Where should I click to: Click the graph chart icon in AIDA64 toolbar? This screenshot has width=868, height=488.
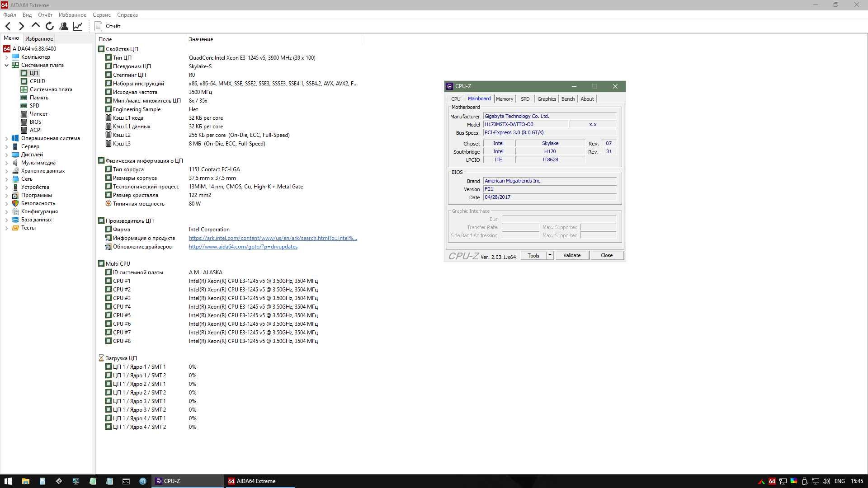78,26
